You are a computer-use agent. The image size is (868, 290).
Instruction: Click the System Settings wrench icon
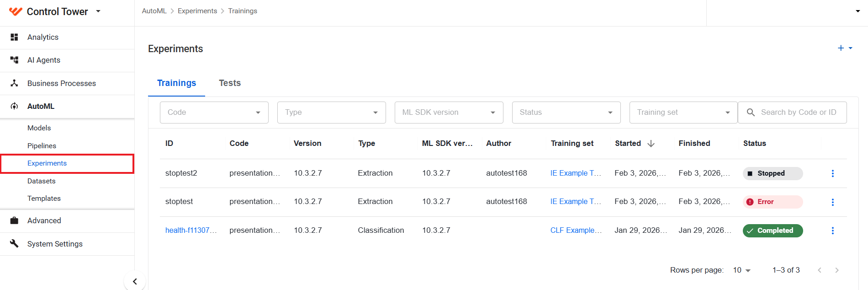[14, 244]
